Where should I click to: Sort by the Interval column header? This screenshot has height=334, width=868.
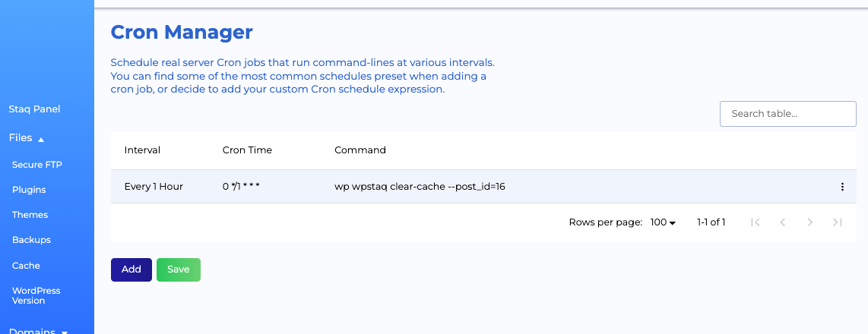tap(142, 150)
